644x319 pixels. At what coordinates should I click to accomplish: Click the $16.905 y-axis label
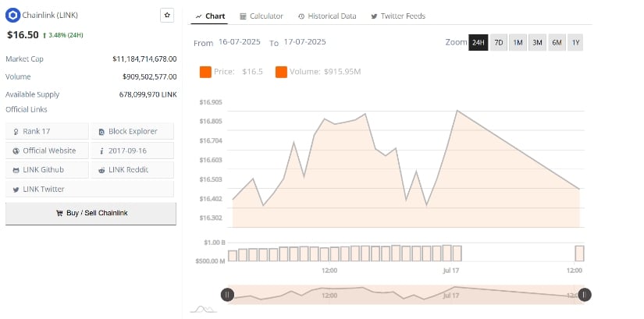coord(211,102)
